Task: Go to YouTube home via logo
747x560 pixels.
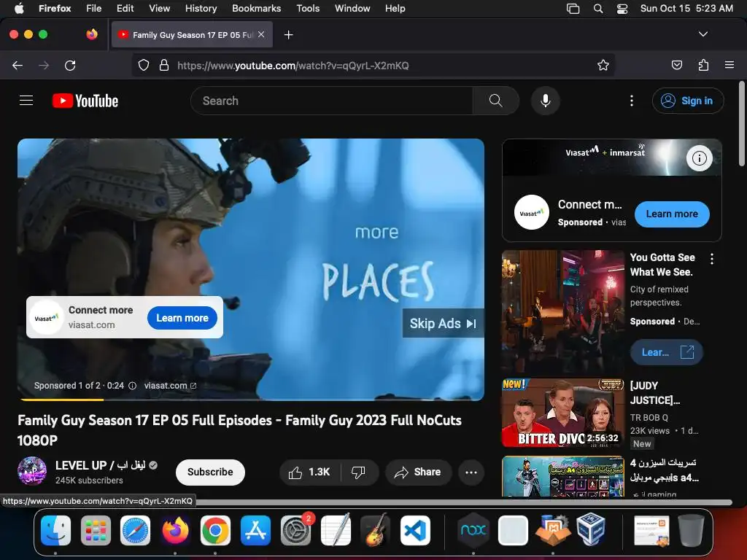Action: click(85, 101)
